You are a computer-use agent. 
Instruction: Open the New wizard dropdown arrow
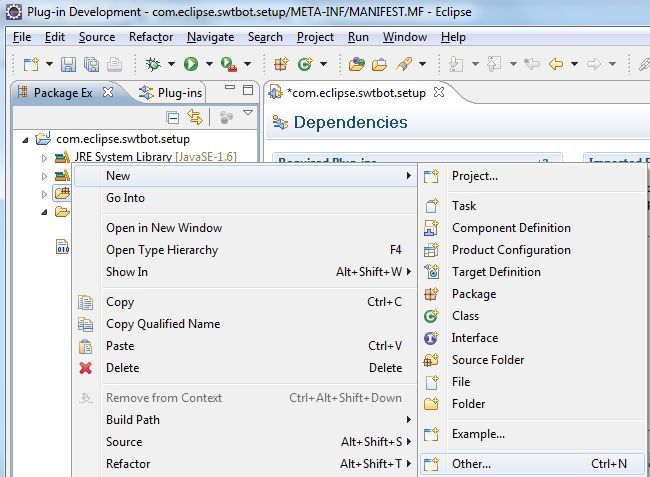pos(49,64)
